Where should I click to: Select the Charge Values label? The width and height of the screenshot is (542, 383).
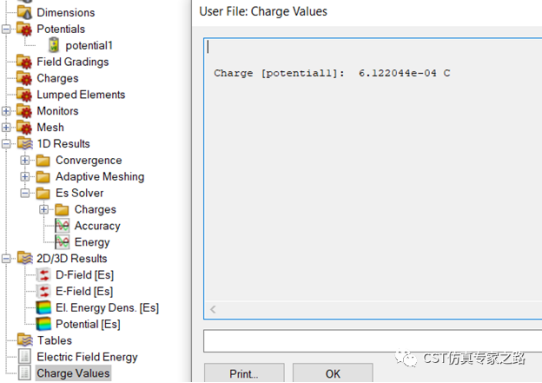(x=73, y=373)
